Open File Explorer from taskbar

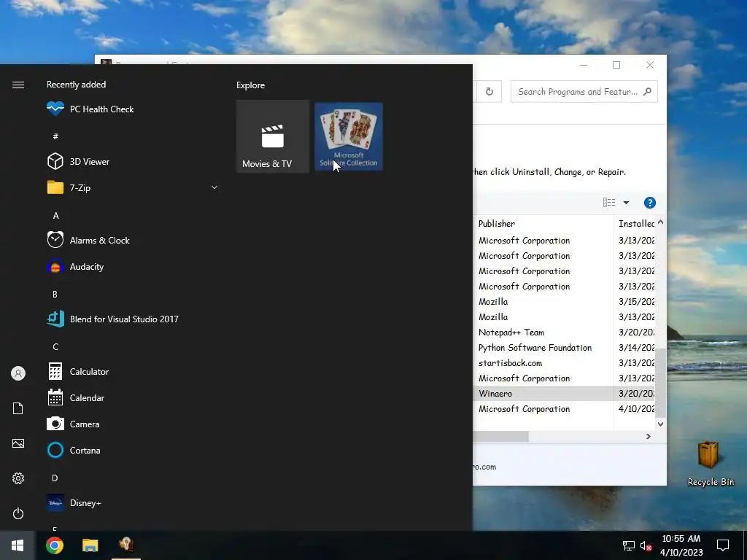tap(90, 545)
